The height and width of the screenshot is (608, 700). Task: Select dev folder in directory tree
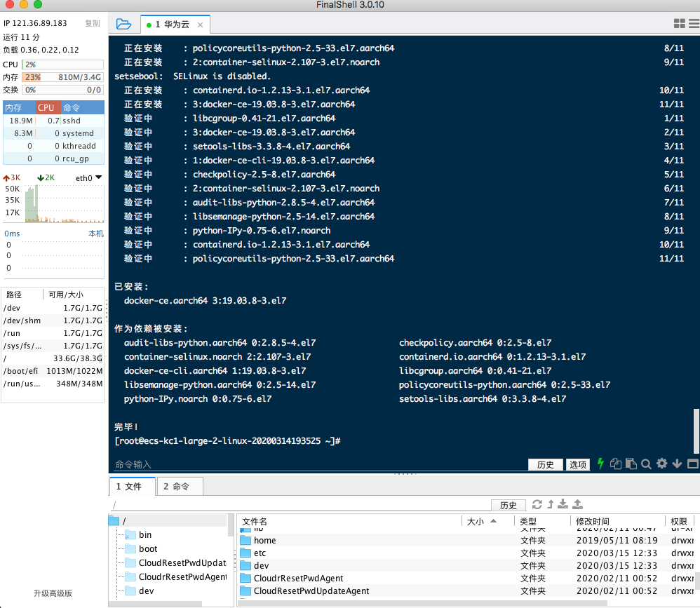point(146,590)
